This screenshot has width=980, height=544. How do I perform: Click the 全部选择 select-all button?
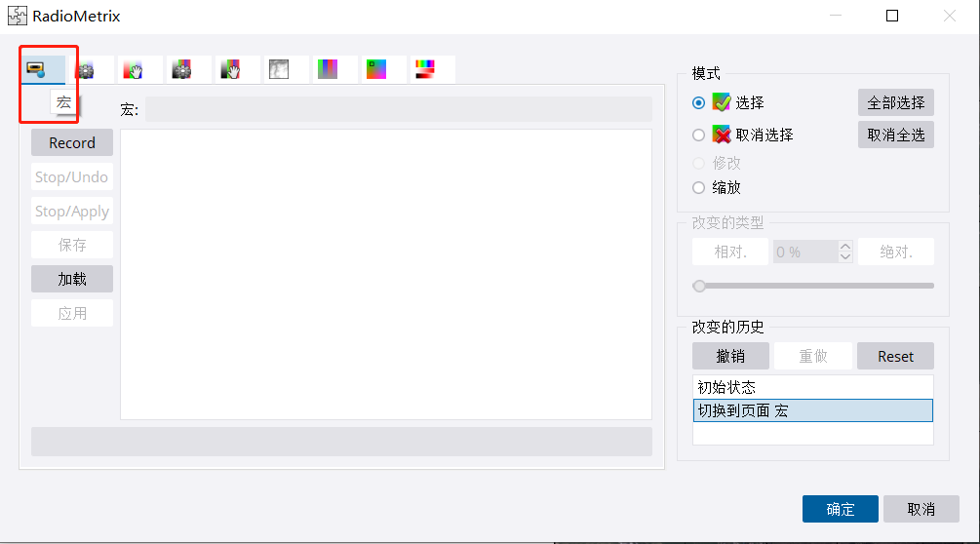click(895, 103)
